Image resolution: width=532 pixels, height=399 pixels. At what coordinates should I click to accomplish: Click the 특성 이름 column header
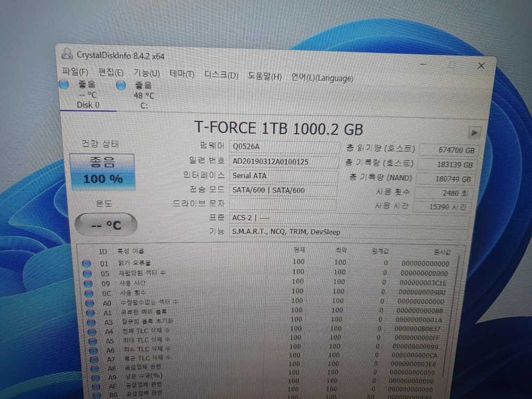click(x=131, y=251)
